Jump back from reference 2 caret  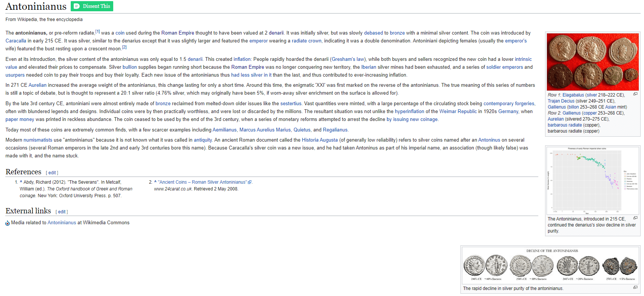pos(155,182)
